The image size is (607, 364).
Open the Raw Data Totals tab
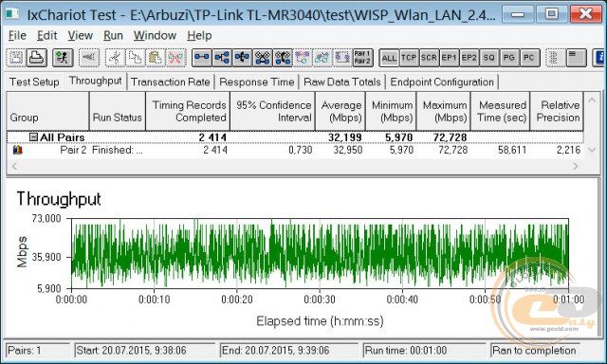pyautogui.click(x=342, y=82)
